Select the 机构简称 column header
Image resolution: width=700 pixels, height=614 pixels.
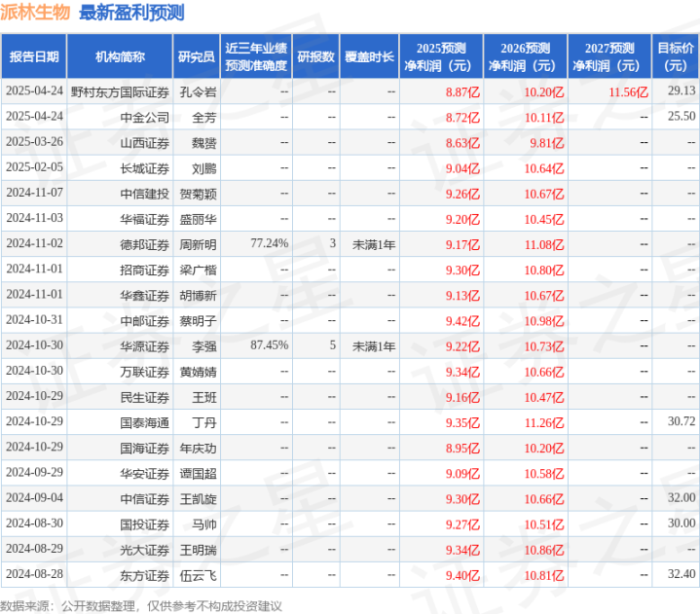point(120,56)
